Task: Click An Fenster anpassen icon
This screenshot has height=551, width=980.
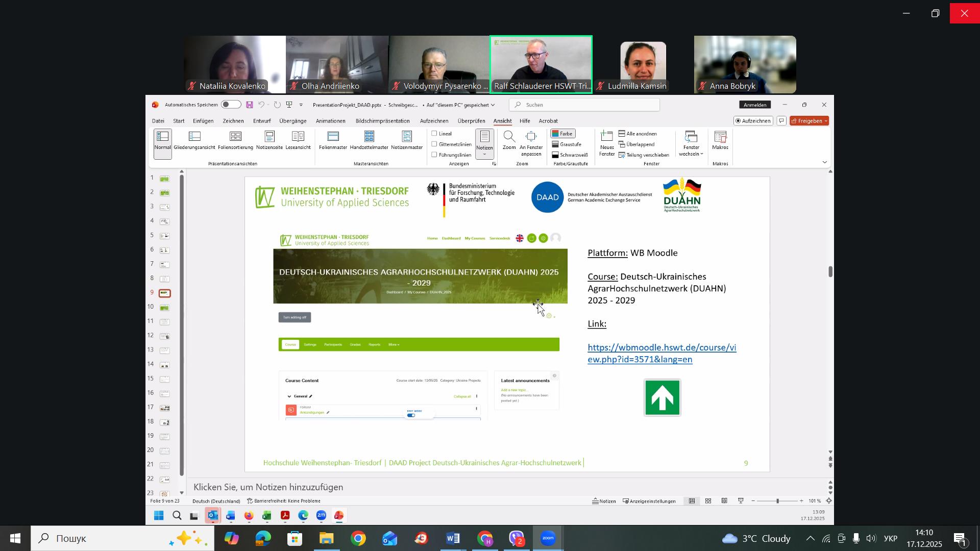Action: (x=531, y=137)
